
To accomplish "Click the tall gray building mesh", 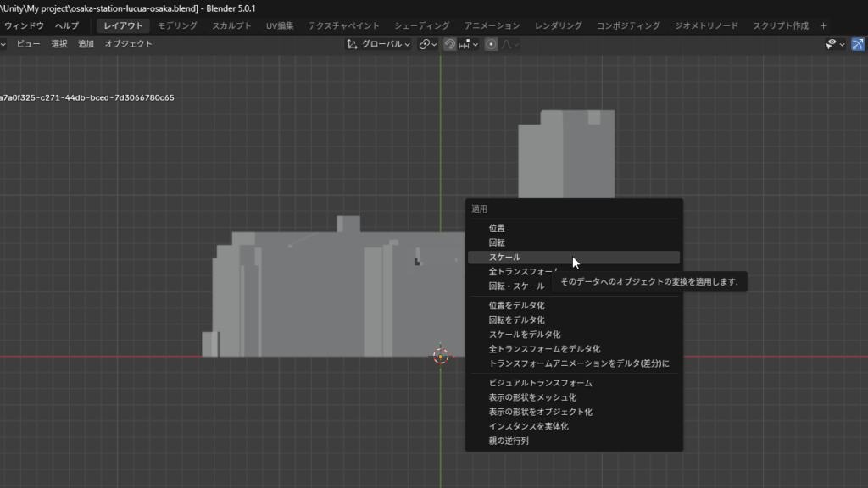I will click(x=566, y=157).
